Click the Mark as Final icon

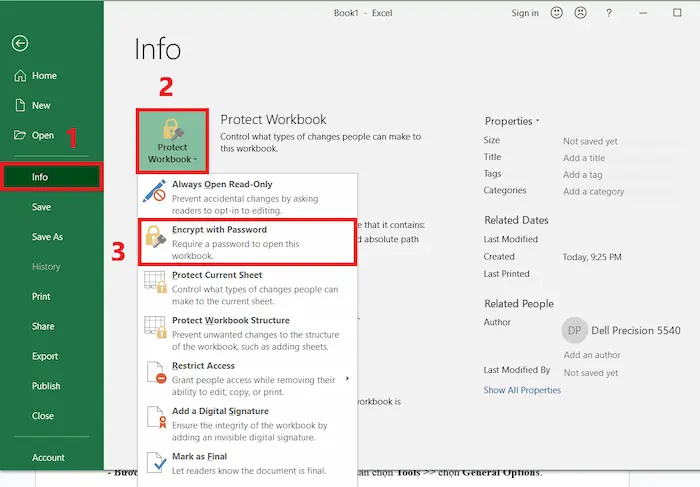(154, 463)
